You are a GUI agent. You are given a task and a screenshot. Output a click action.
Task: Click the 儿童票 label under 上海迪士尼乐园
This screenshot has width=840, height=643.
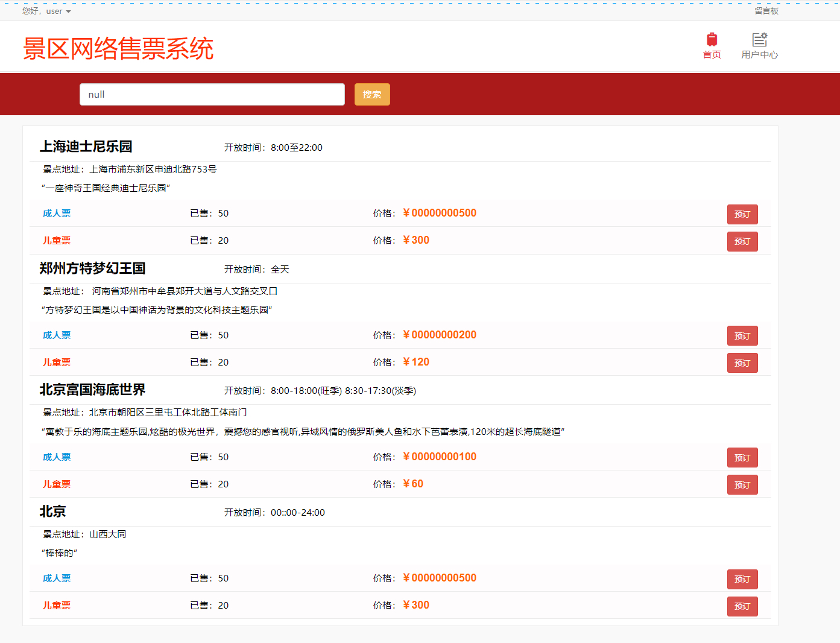coord(57,241)
